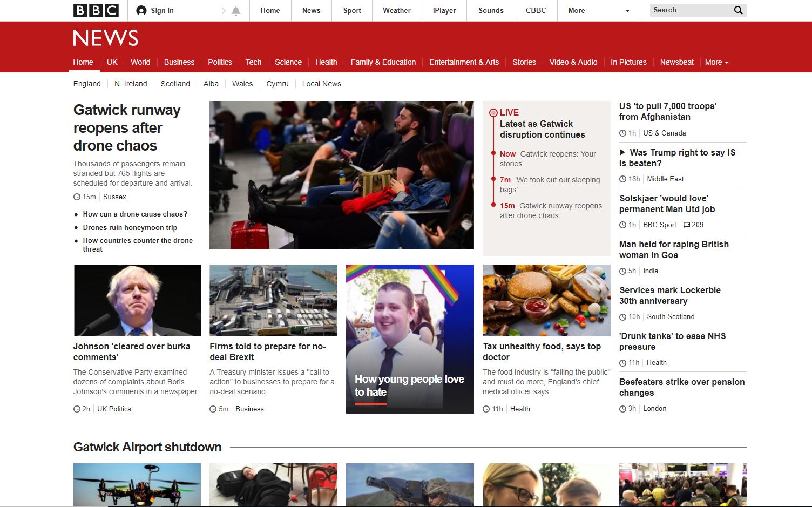Open Gatwick Airport shutdown section heading
This screenshot has height=507, width=812.
pyautogui.click(x=147, y=447)
